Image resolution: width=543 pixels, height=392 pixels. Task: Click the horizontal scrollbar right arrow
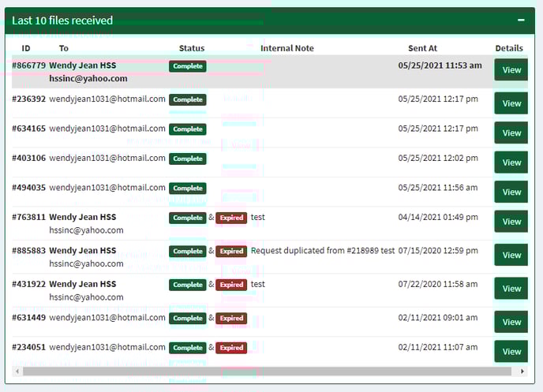[x=521, y=371]
